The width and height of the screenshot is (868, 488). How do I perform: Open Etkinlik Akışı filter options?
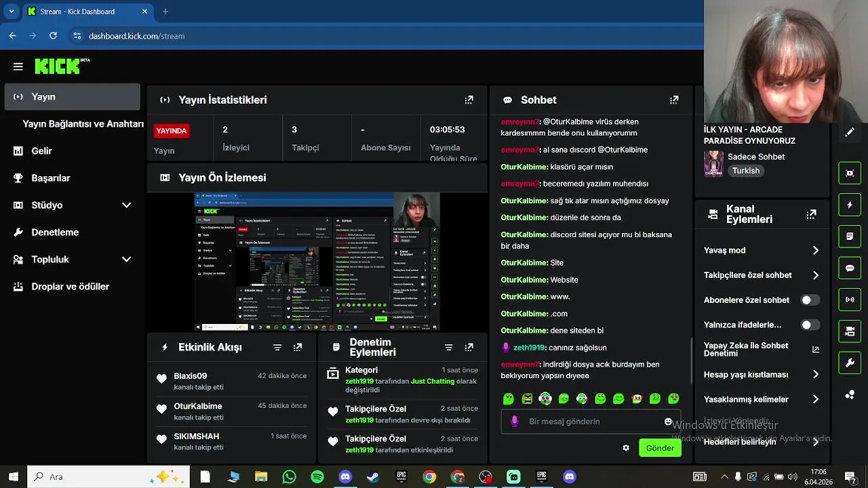(277, 347)
